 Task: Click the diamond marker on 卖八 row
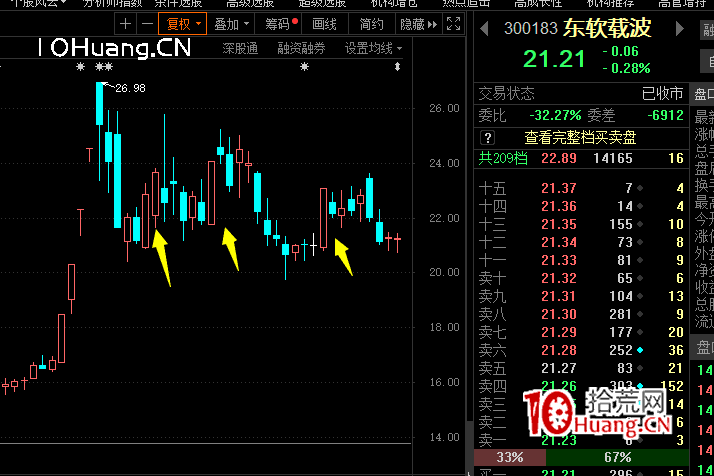pyautogui.click(x=640, y=314)
